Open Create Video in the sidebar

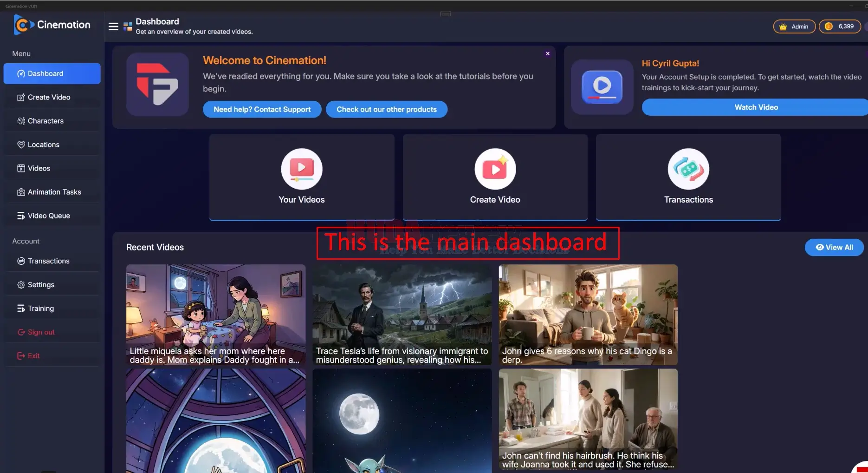point(52,97)
